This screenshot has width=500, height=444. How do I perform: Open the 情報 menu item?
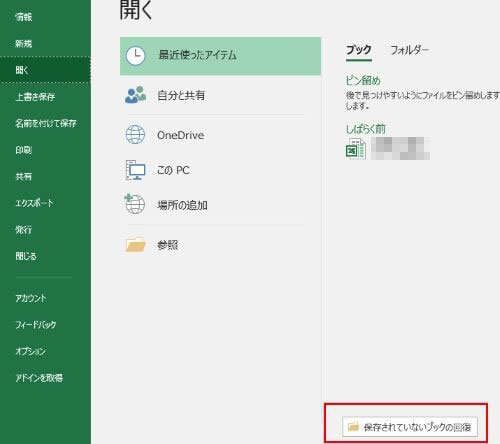(24, 17)
